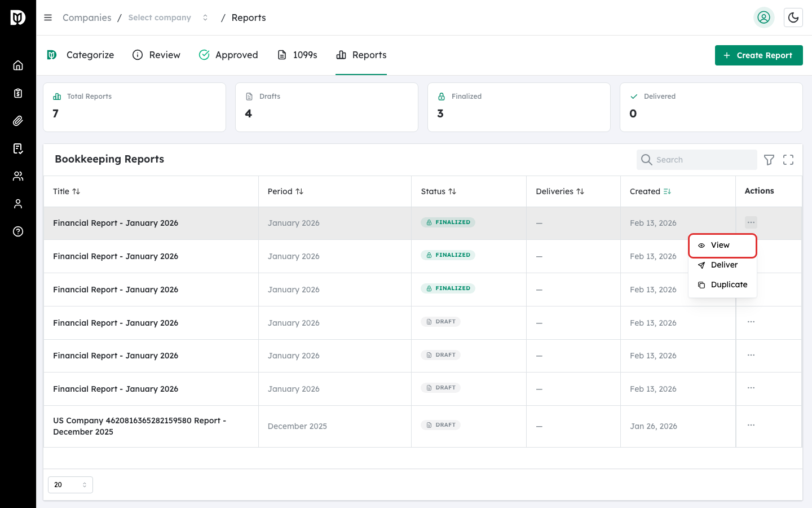Click the Home icon in sidebar
Screen dimensions: 812x508
[18, 65]
